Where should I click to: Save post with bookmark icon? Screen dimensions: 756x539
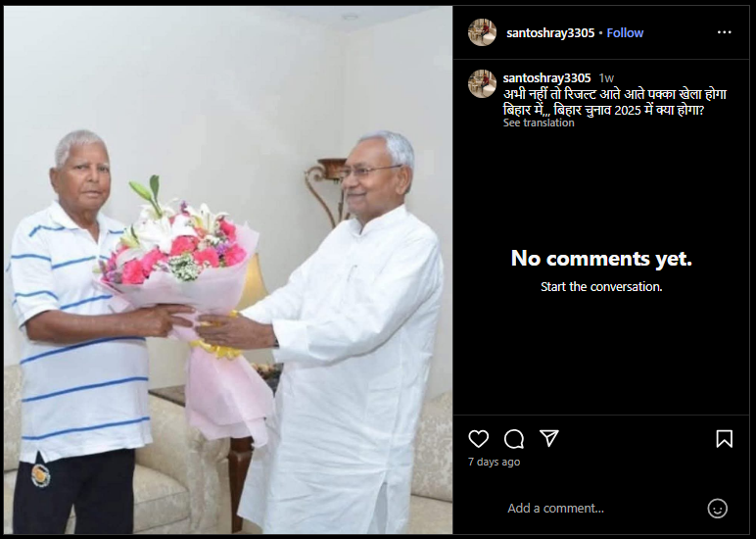click(725, 439)
